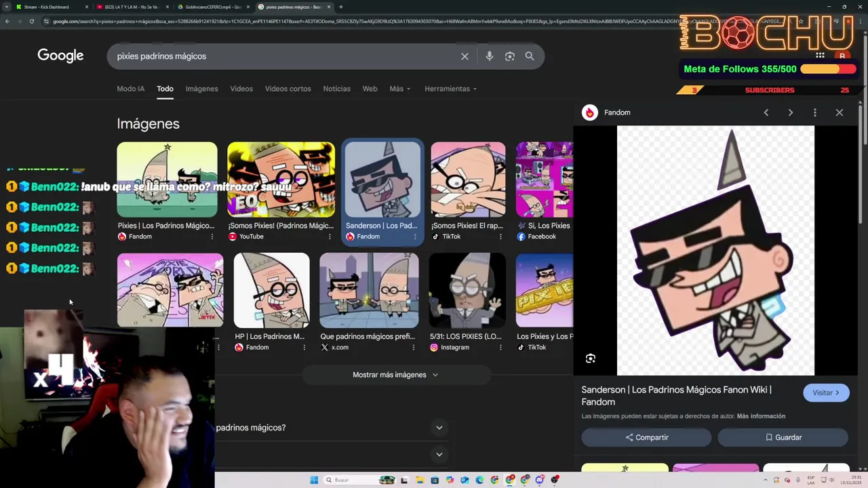Open 'Que padrinos mágicos prefi...' x.com thumbnail
Screen dimensions: 868x488
pyautogui.click(x=369, y=290)
